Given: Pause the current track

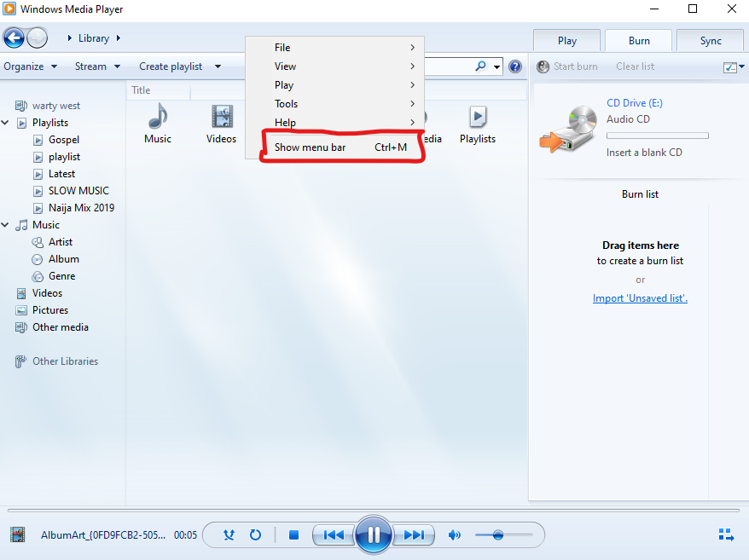Looking at the screenshot, I should 373,534.
